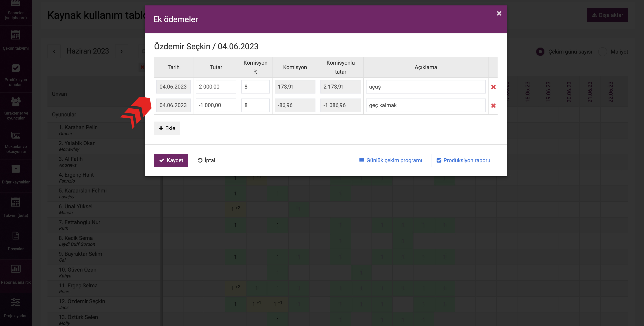Viewport: 644px width, 326px height.
Task: Select actor 13. Öztürk Selen
Action: pyautogui.click(x=78, y=317)
